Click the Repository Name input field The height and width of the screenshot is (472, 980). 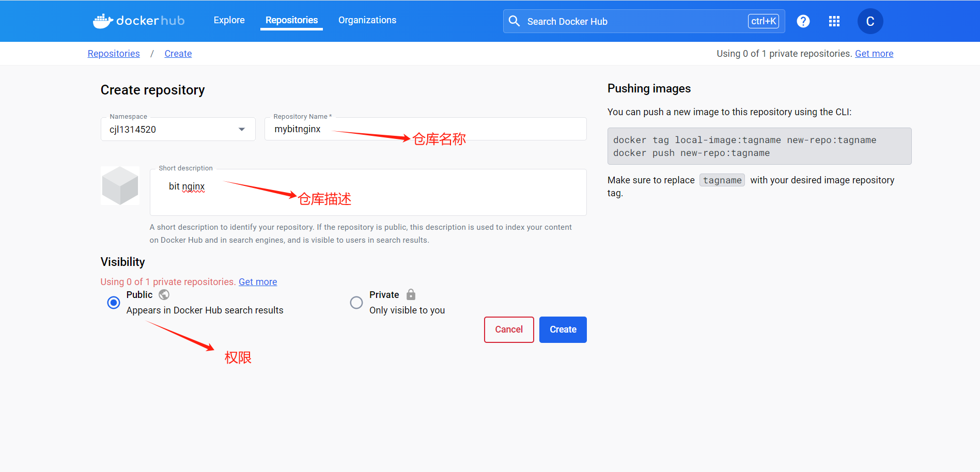[426, 129]
